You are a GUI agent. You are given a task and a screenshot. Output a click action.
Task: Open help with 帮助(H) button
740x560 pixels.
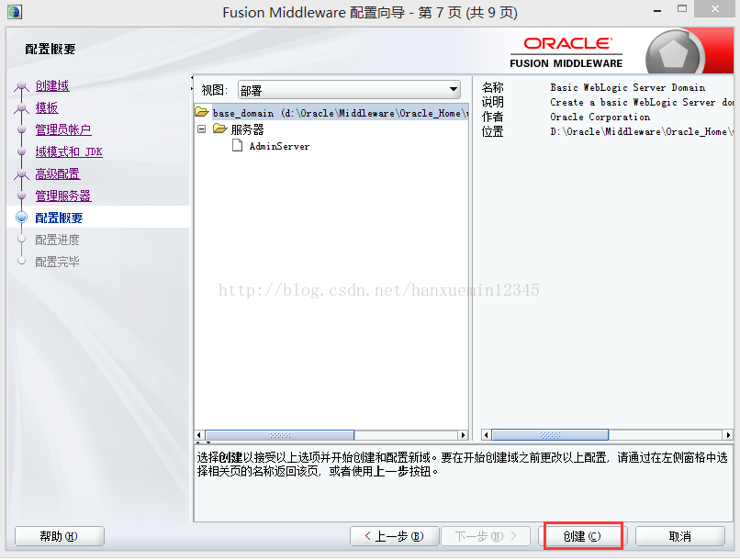[60, 536]
